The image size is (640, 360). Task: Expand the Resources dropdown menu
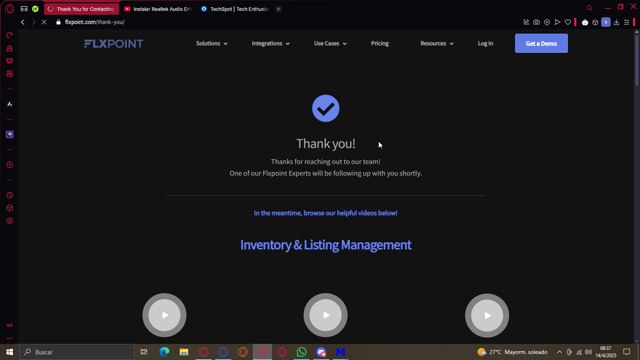[x=437, y=43]
